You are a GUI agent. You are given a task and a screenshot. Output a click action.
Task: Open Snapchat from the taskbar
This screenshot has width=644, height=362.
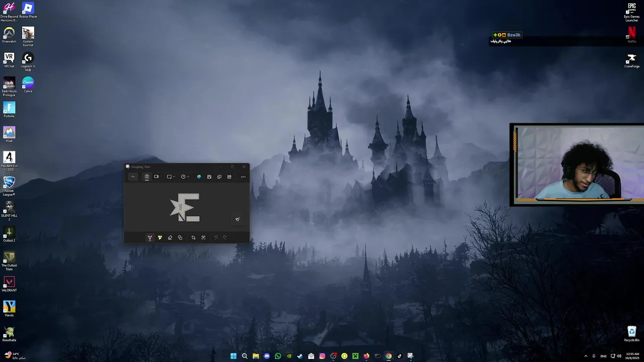[x=344, y=356]
